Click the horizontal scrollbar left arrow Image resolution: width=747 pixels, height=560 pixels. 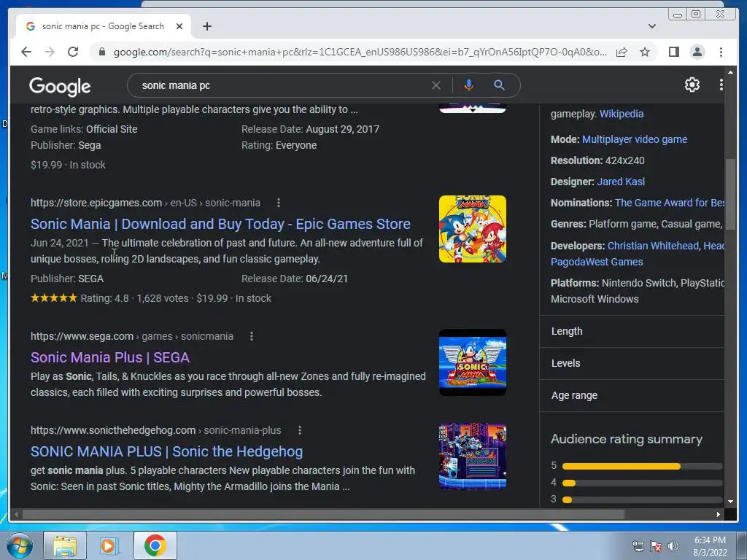click(17, 514)
